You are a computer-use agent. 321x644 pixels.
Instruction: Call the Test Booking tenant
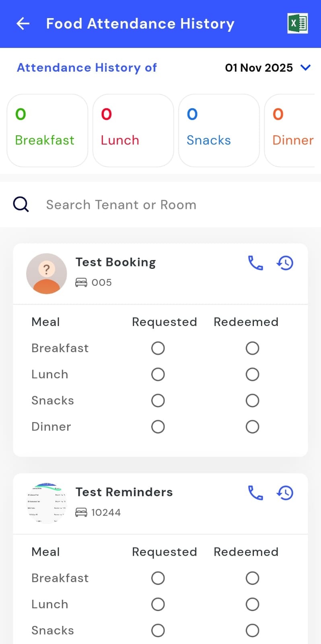(255, 263)
